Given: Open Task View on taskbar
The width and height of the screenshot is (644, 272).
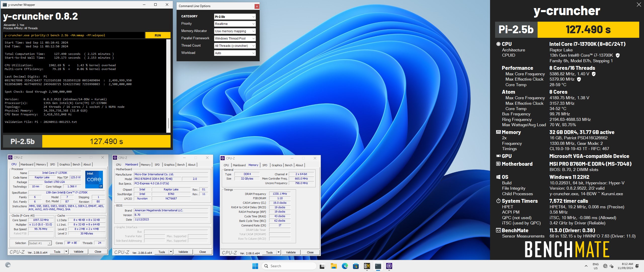Looking at the screenshot, I should point(322,266).
